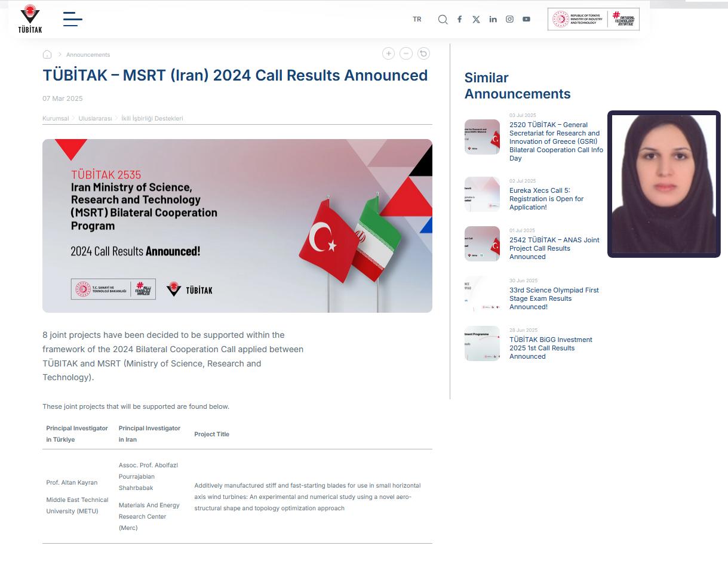Viewport: 728px width, 564px height.
Task: Switch language to TR
Action: tap(417, 20)
